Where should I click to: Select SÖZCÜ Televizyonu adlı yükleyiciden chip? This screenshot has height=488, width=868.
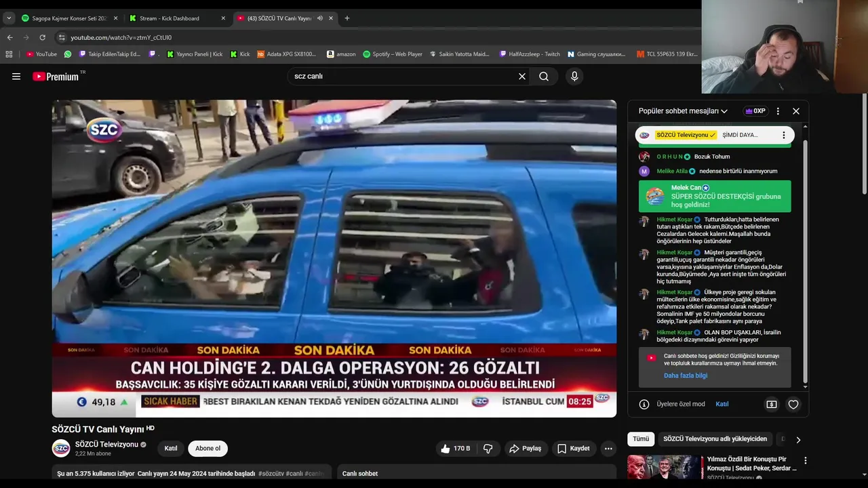(715, 439)
